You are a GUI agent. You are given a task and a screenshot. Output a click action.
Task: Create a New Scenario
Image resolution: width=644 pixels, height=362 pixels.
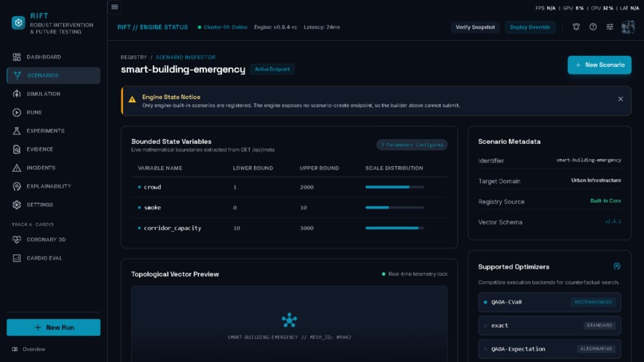[x=599, y=65]
